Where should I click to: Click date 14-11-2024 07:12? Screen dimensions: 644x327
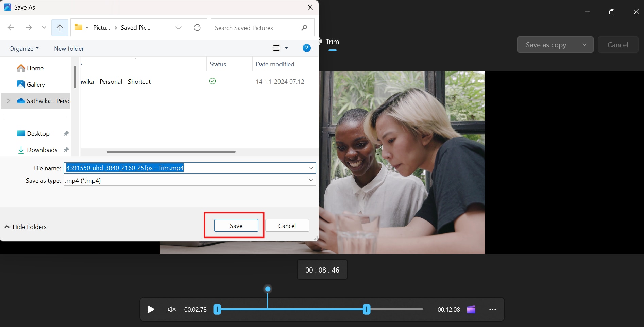280,82
